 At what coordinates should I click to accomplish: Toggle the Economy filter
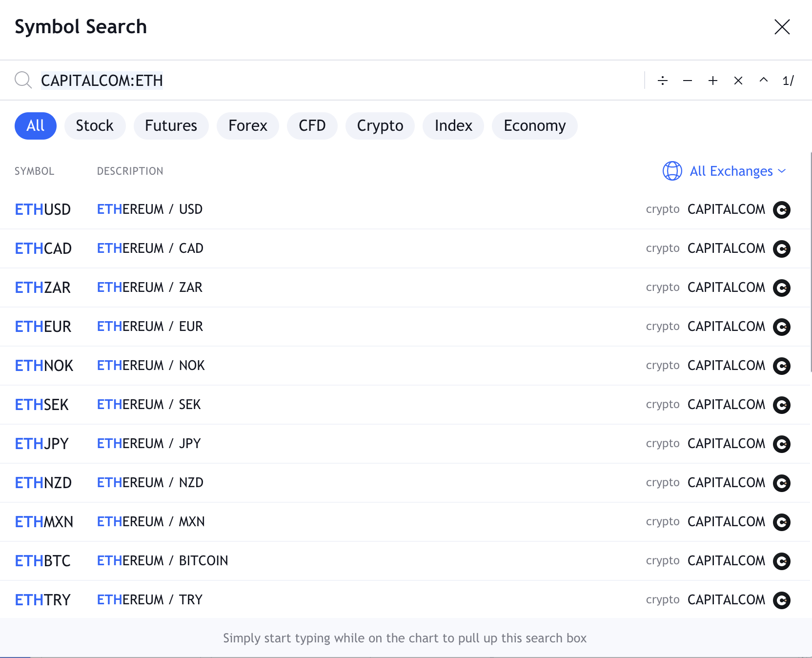tap(534, 125)
